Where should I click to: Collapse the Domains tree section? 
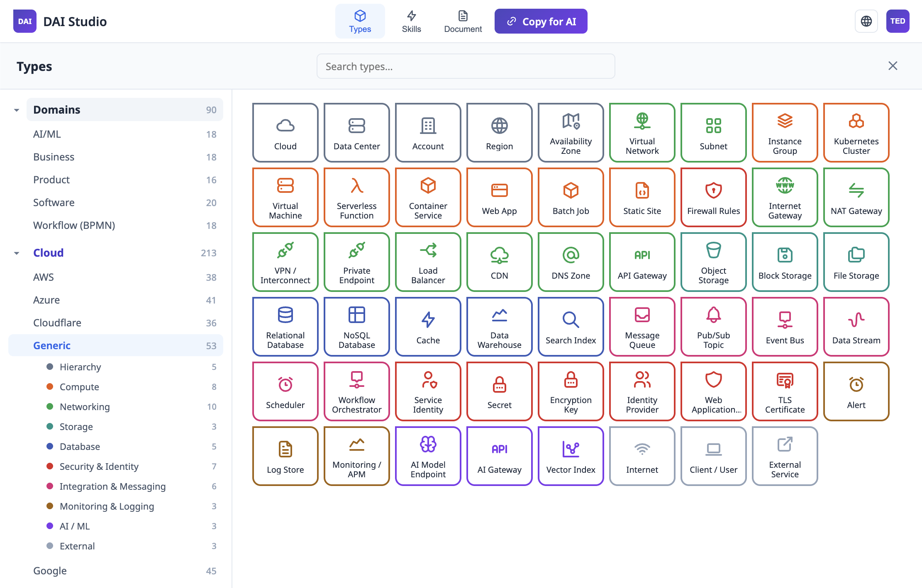click(17, 110)
